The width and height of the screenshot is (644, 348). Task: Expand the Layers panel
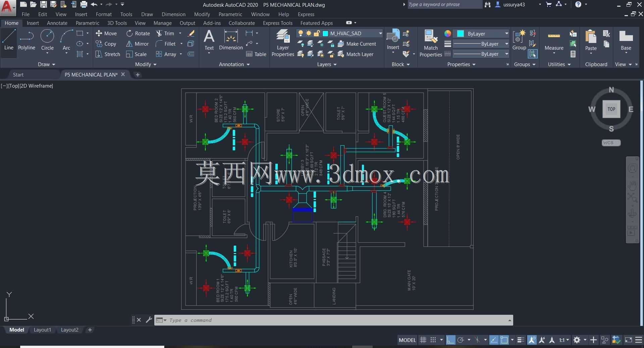point(327,64)
